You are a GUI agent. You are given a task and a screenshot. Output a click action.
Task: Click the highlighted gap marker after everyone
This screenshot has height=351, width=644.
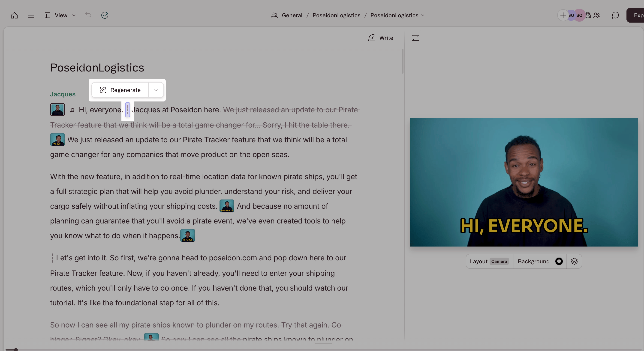pos(128,110)
